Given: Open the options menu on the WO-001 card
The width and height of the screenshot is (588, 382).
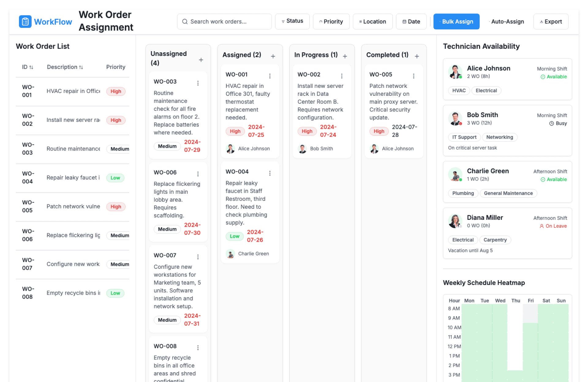Looking at the screenshot, I should click(x=270, y=76).
